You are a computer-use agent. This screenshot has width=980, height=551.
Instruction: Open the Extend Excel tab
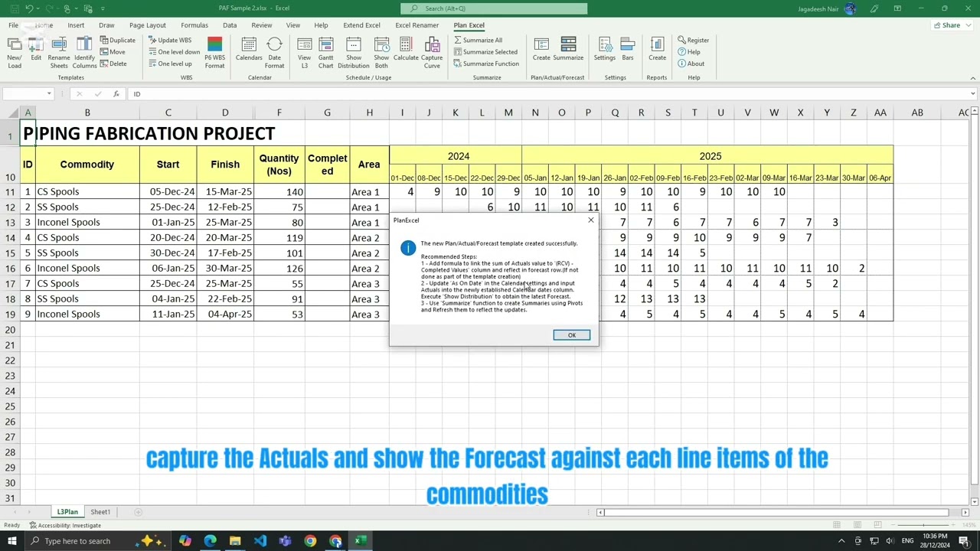point(361,25)
